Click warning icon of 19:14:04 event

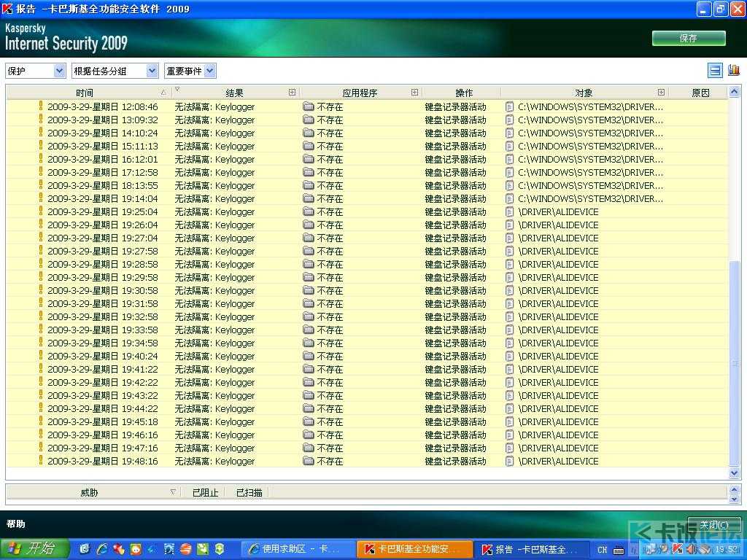pyautogui.click(x=41, y=198)
